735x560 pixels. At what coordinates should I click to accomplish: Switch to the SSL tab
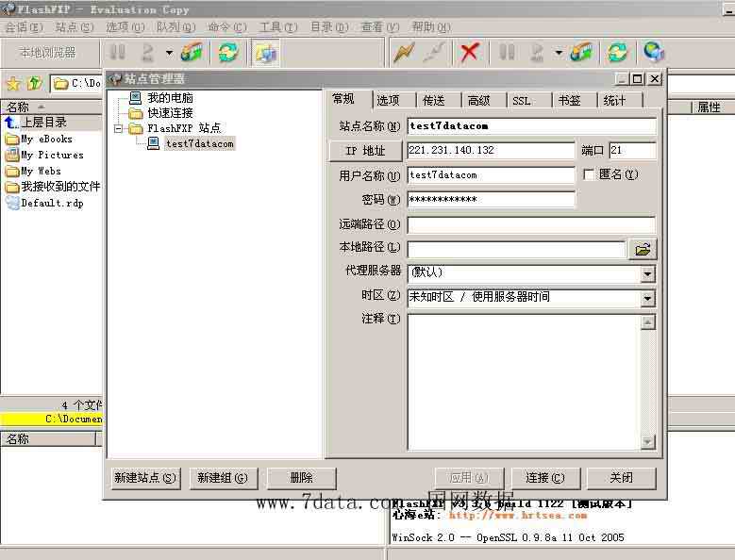pos(521,100)
